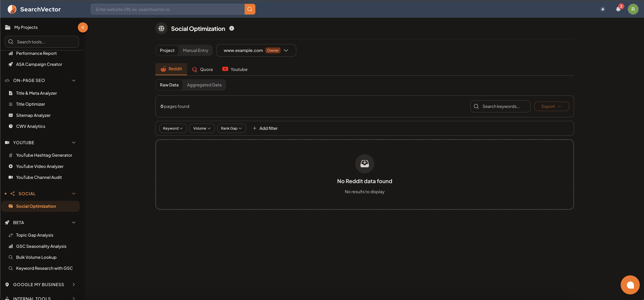Click the orange URL search button

coord(250,9)
